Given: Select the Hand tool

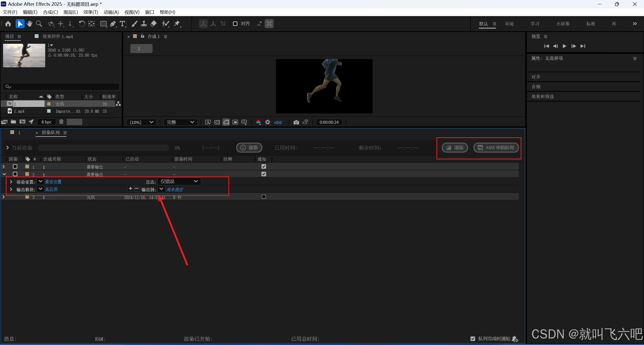Looking at the screenshot, I should click(x=29, y=24).
